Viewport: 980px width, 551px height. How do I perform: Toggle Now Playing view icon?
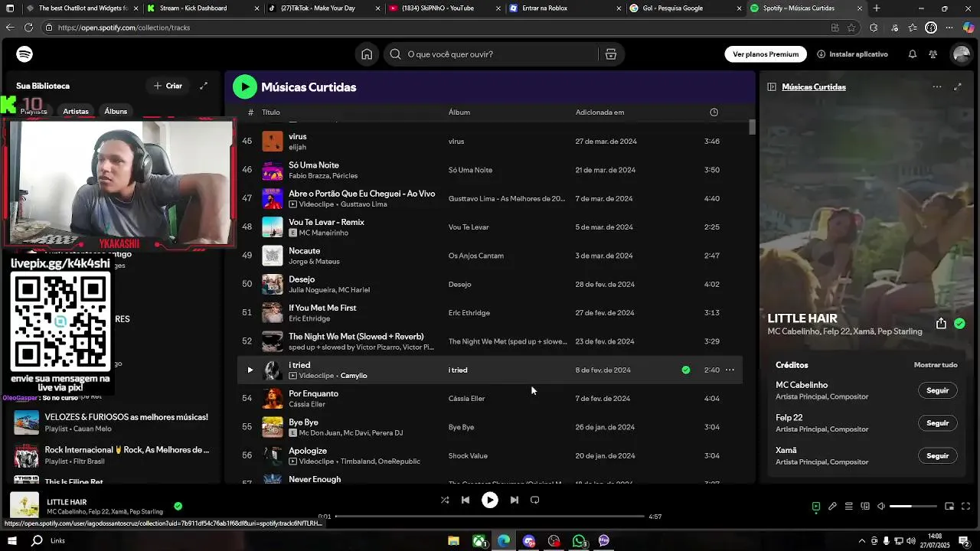(816, 507)
